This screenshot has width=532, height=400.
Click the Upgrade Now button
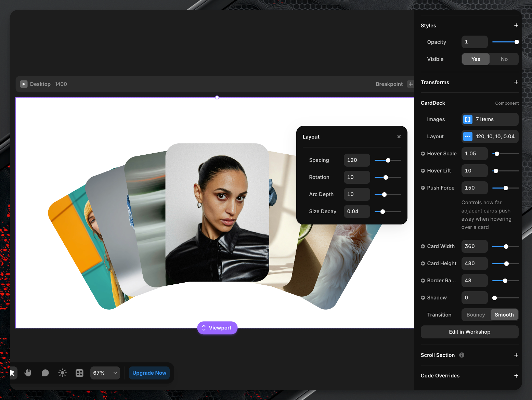(x=149, y=373)
